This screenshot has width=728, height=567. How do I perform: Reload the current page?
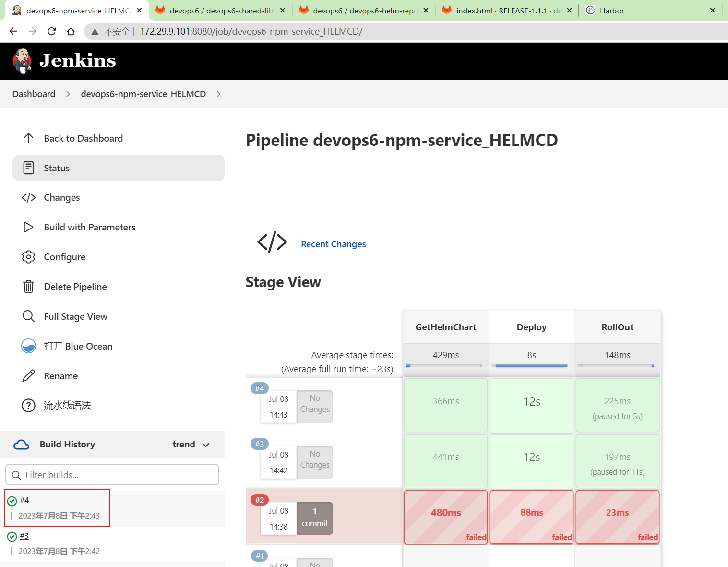52,31
